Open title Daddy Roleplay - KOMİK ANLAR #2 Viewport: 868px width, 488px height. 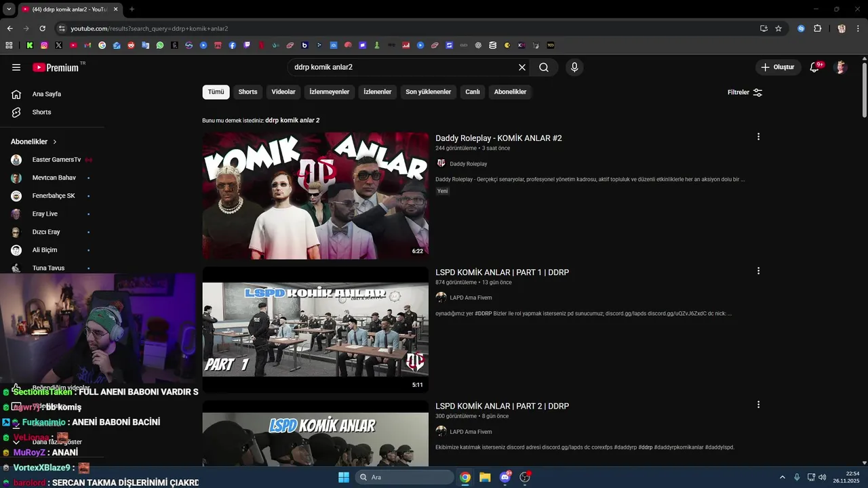pyautogui.click(x=498, y=138)
